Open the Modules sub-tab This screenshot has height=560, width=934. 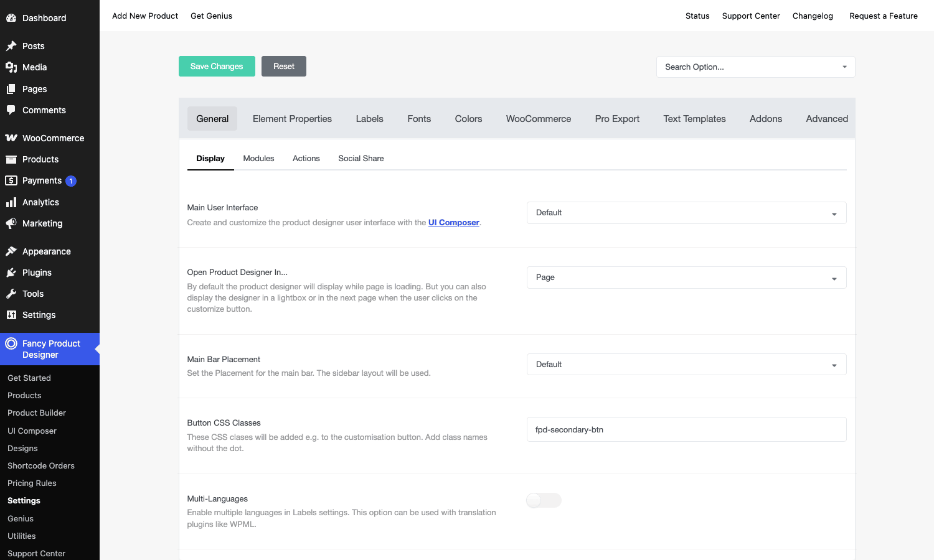tap(258, 159)
